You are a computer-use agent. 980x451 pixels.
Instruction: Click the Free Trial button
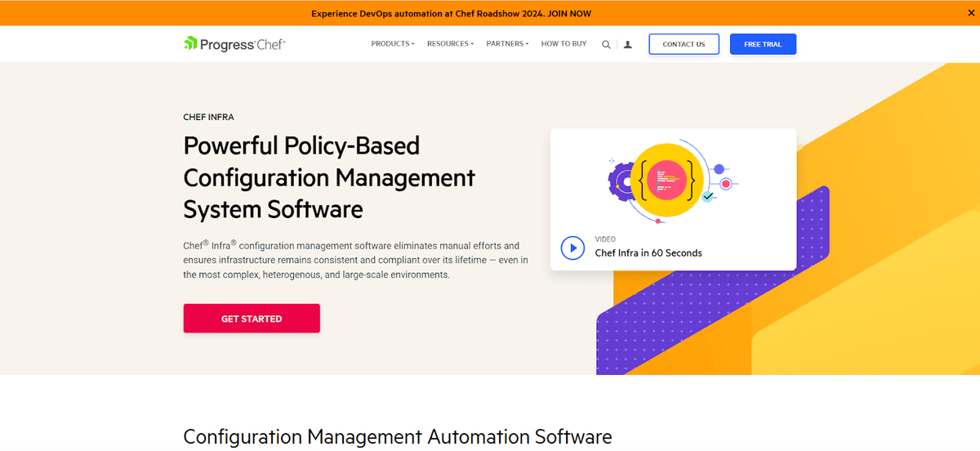763,44
